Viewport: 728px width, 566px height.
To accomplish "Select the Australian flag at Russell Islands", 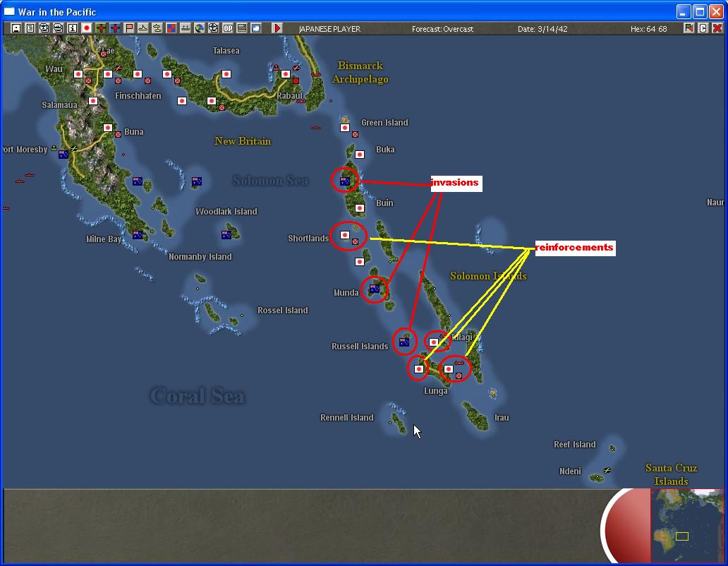I will tap(404, 342).
